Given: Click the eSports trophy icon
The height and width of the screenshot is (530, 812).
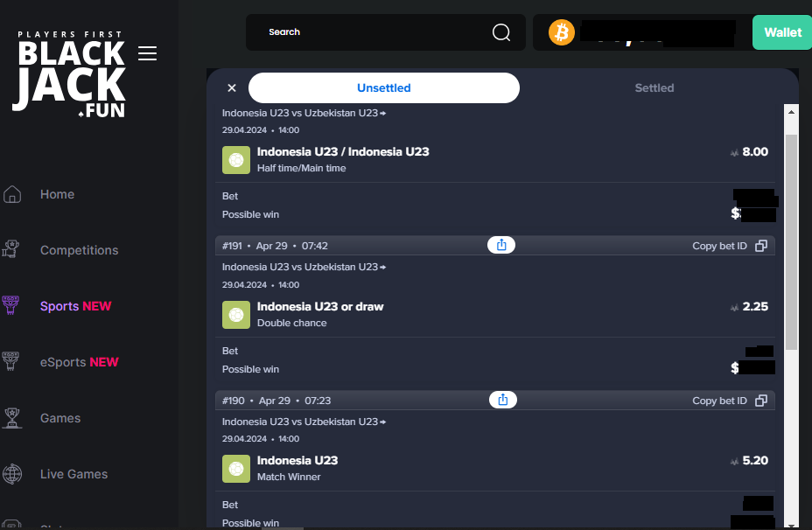Looking at the screenshot, I should (x=10, y=361).
